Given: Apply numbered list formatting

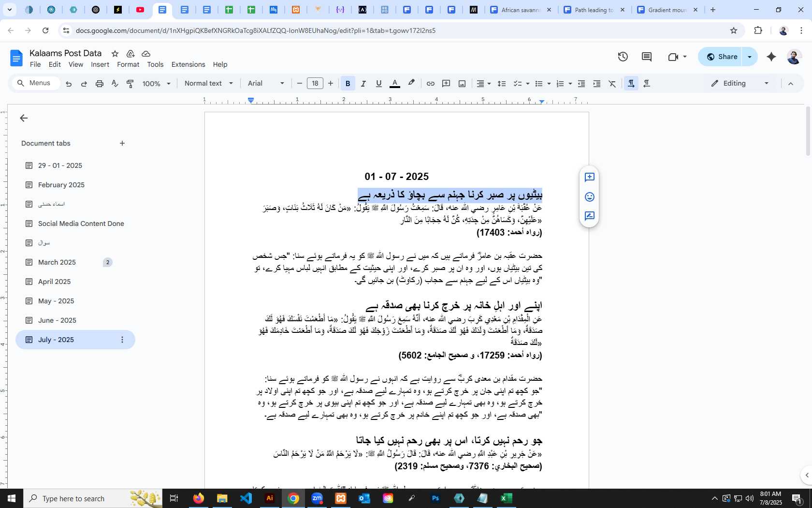Looking at the screenshot, I should tap(560, 84).
